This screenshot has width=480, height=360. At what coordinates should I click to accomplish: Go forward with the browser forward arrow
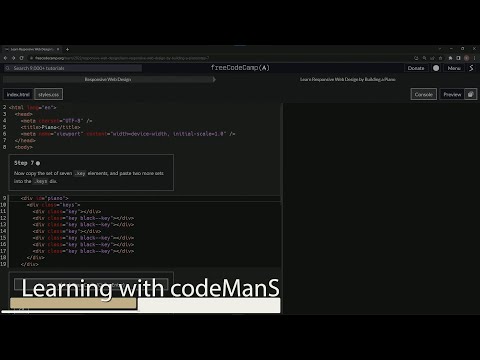click(13, 58)
